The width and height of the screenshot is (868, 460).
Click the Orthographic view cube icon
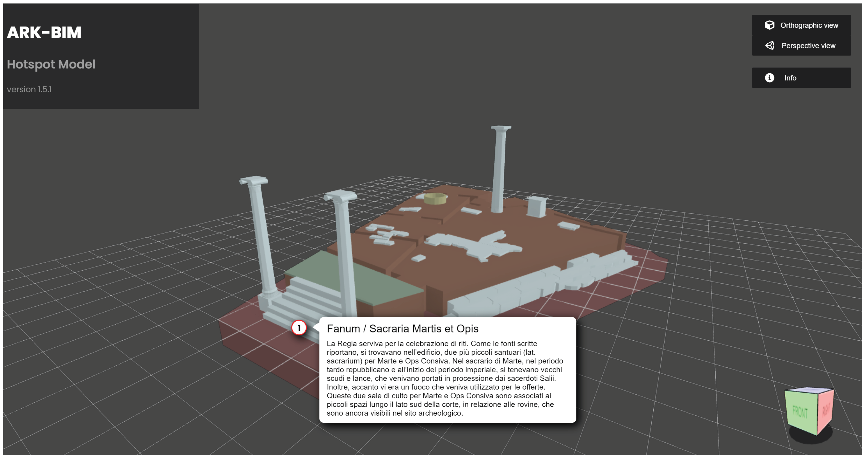[769, 25]
